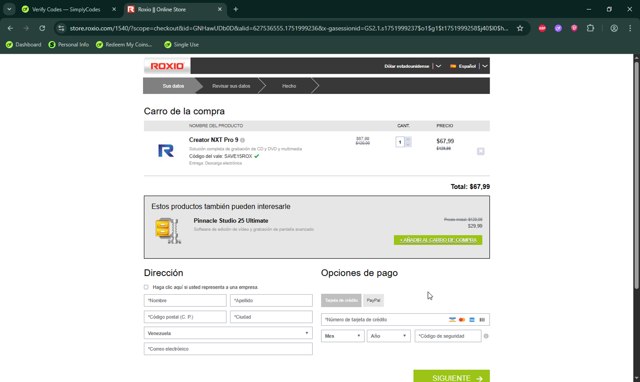This screenshot has width=640, height=382.
Task: Open info icon beside Creator NXT Pro 9
Action: point(242,140)
